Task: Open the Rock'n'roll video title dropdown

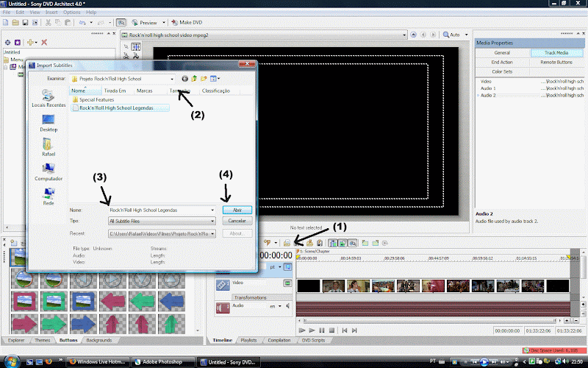Action: (404, 35)
